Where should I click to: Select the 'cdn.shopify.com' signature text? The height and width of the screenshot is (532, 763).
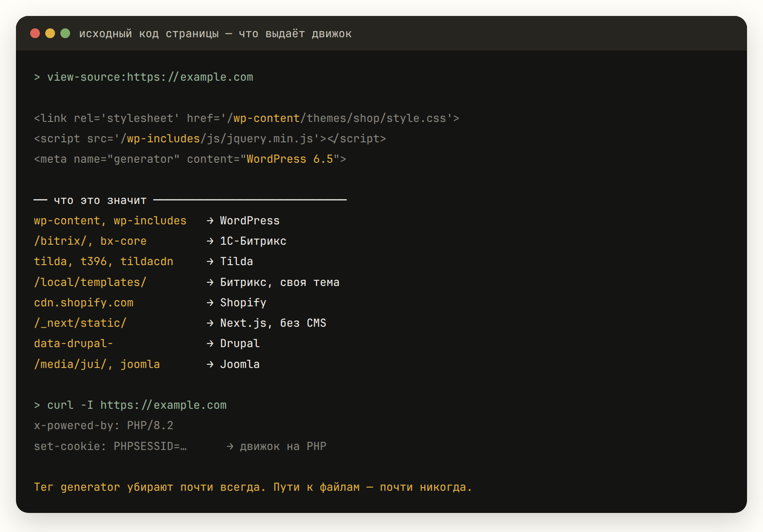pos(83,303)
